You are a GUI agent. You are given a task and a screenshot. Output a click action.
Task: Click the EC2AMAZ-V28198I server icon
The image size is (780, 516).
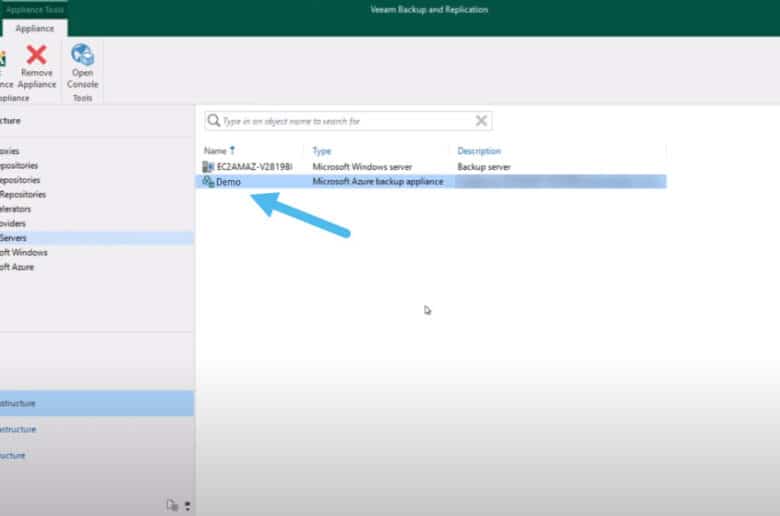208,167
